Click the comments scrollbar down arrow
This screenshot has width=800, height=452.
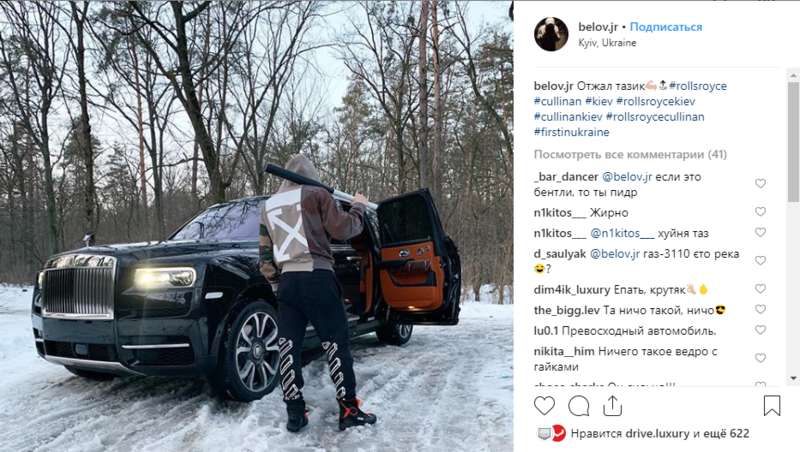pyautogui.click(x=793, y=378)
